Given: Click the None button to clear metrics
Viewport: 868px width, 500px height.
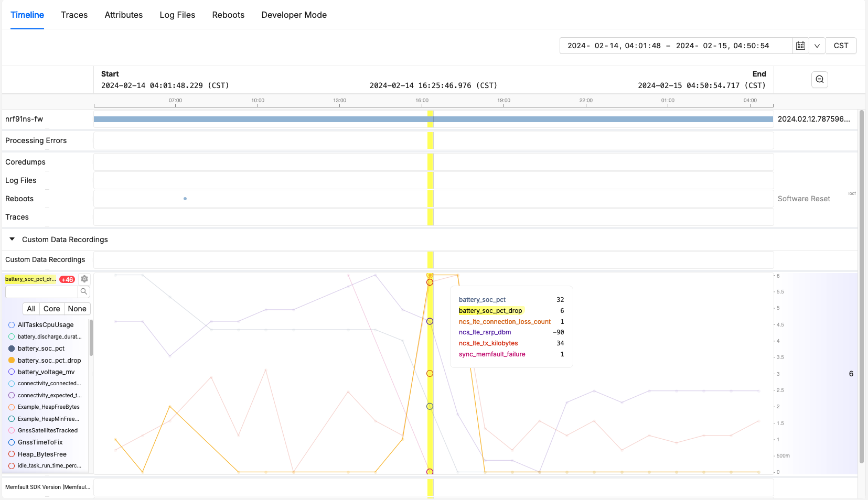Looking at the screenshot, I should coord(77,309).
